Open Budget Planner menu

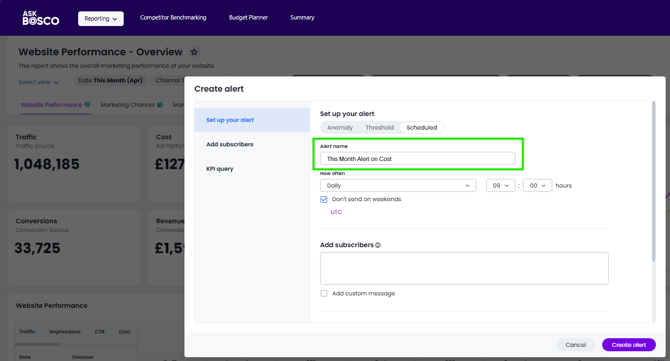[x=248, y=18]
